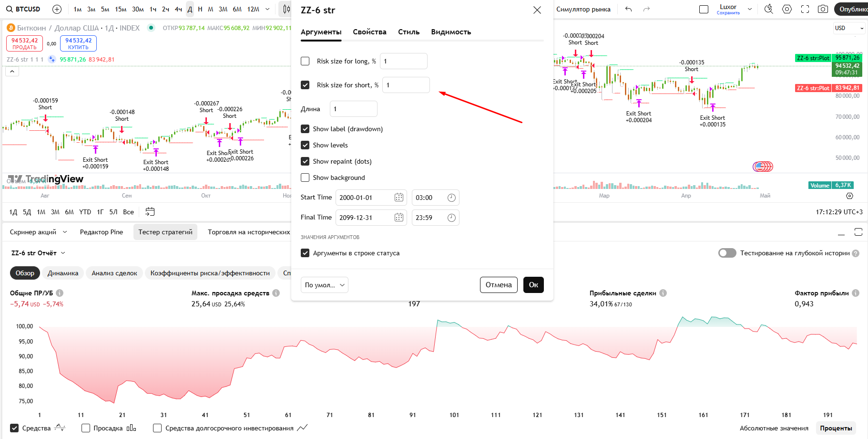Open the chart snapshot camera icon
868x439 pixels.
(x=823, y=9)
